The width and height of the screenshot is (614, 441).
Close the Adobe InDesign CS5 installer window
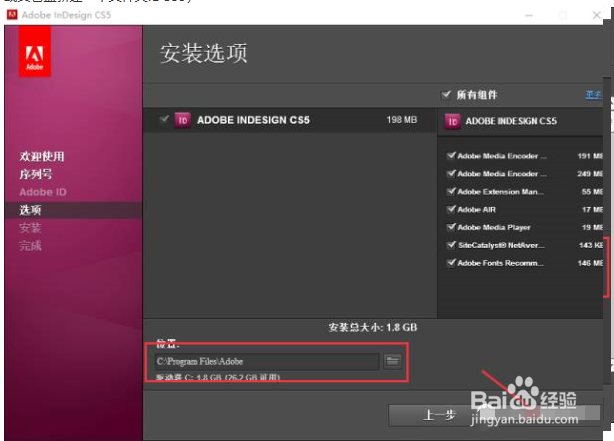tap(596, 15)
